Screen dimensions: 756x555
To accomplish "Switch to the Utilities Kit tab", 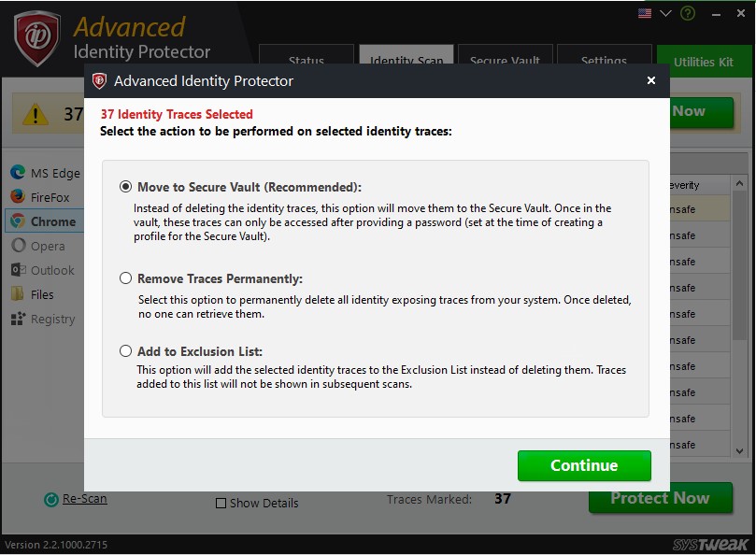I will click(704, 62).
